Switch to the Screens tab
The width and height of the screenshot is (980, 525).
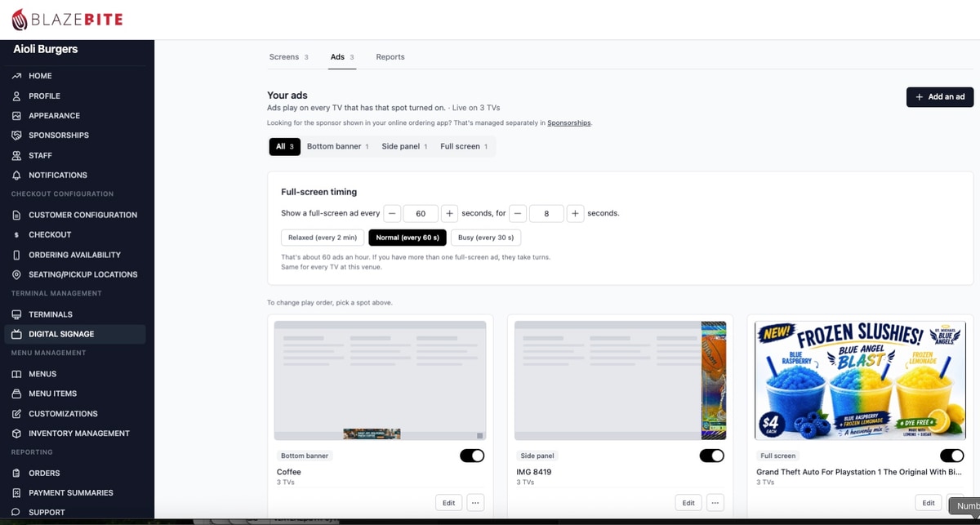point(288,57)
